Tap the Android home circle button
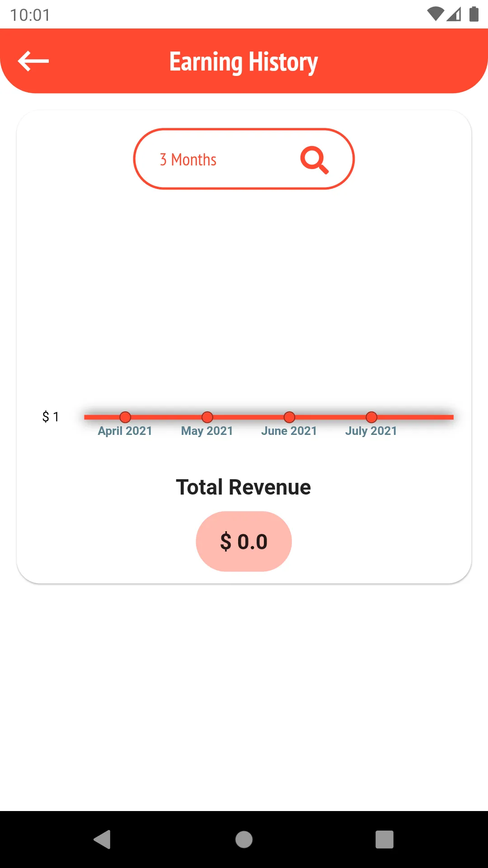 [244, 840]
